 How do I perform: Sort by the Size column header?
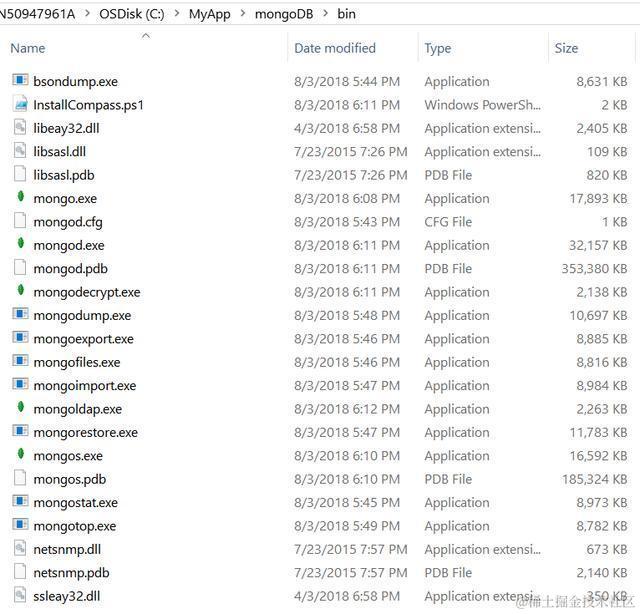(566, 48)
